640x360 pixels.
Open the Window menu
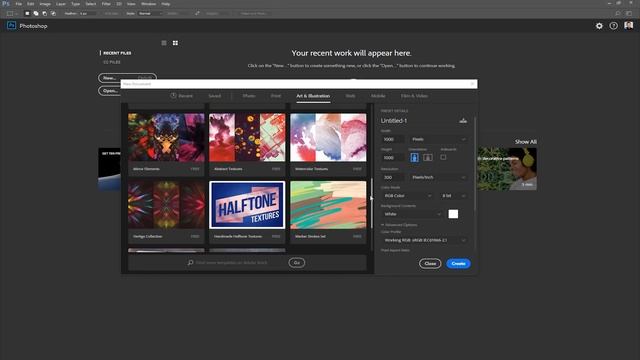149,4
